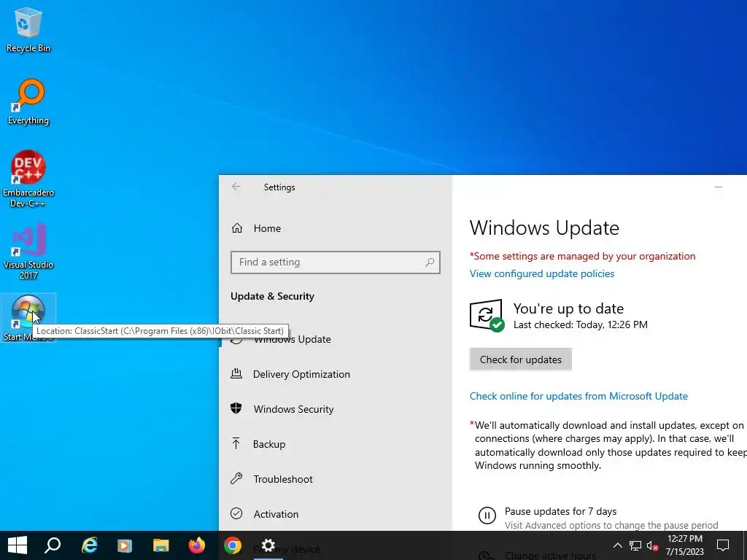Select Pause updates for 7 days
Viewport: 747px width, 560px height.
click(x=560, y=511)
